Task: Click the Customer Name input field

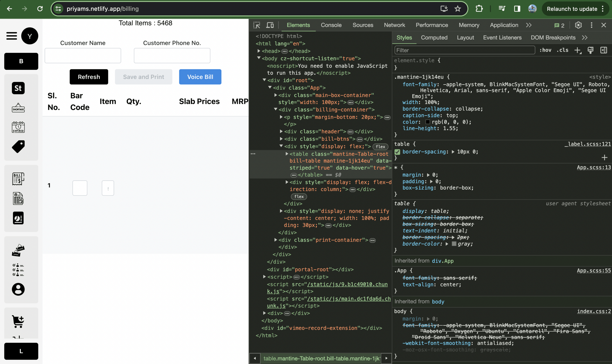Action: click(83, 56)
